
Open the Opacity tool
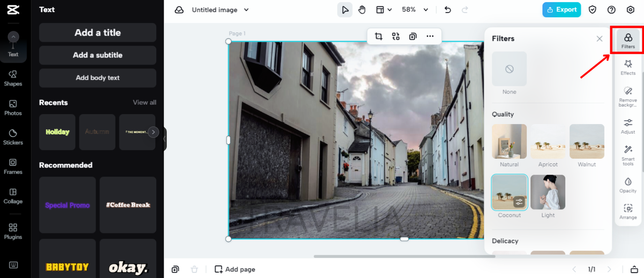628,185
